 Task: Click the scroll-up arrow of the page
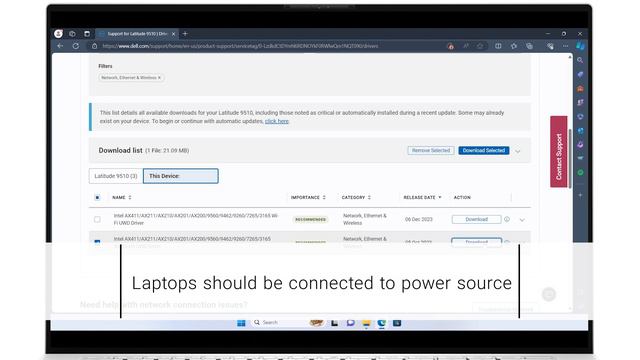coord(570,57)
